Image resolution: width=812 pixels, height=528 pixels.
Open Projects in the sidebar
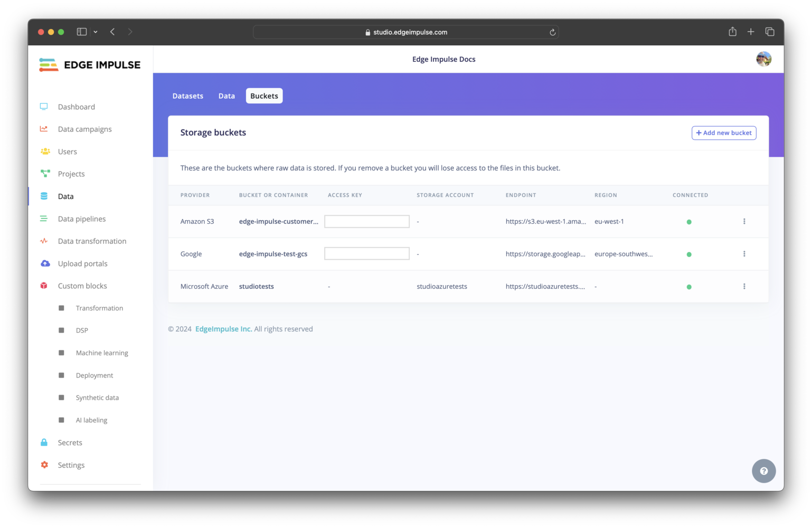(71, 174)
